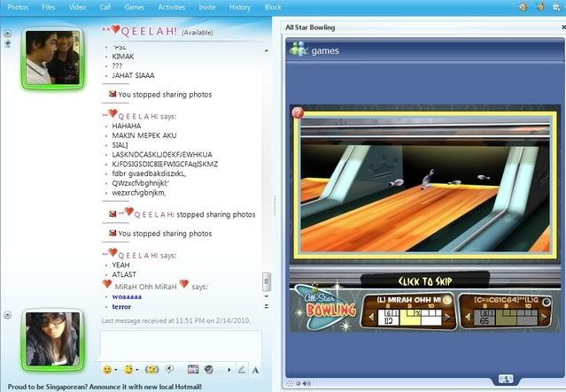The width and height of the screenshot is (566, 392).
Task: Mute the game speaker icon
Action: click(306, 383)
